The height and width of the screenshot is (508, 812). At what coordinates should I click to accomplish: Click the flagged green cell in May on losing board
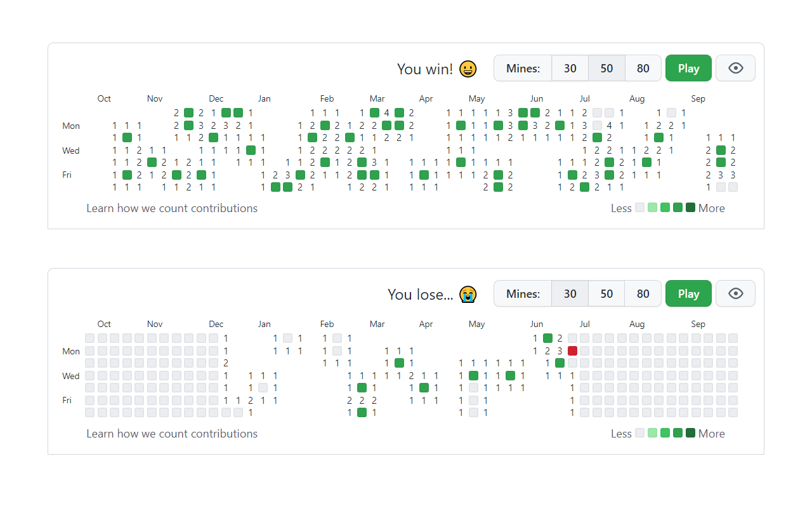coord(473,376)
